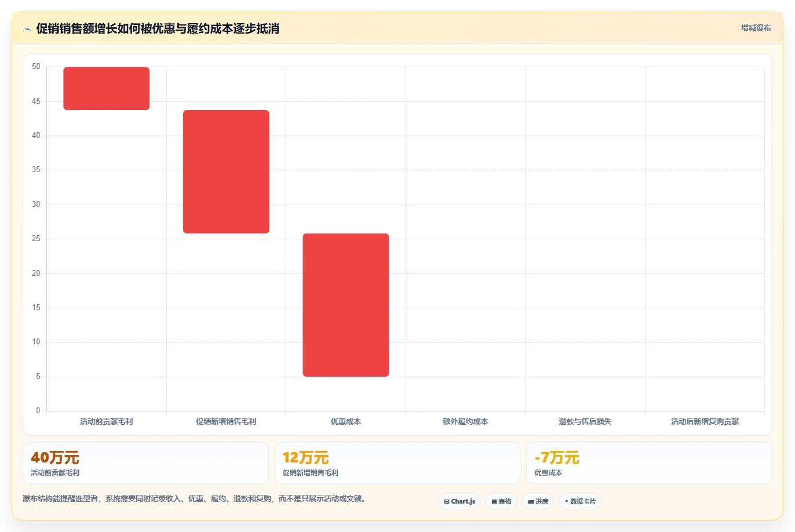The height and width of the screenshot is (532, 795).
Task: Click the red 促销新增销售毛利 waterfall bar
Action: (x=226, y=172)
